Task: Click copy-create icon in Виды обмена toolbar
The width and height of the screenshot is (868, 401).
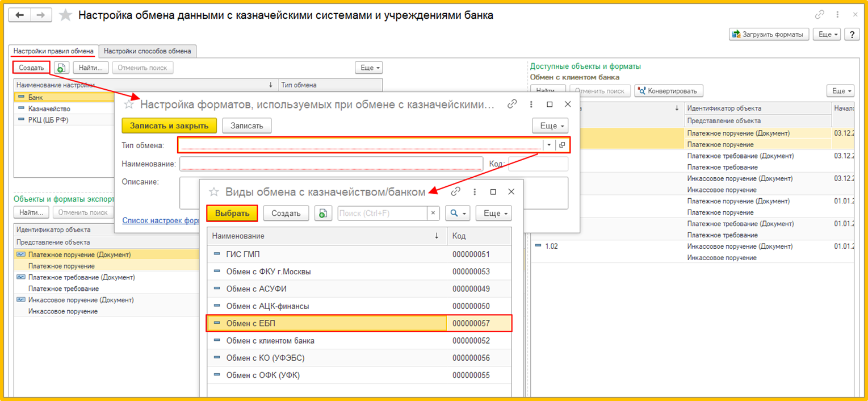Action: point(324,213)
